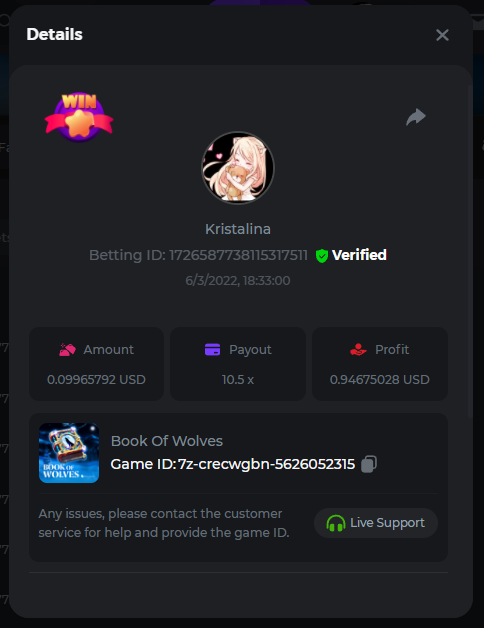
Task: Click the purple Payout card icon
Action: click(x=212, y=350)
